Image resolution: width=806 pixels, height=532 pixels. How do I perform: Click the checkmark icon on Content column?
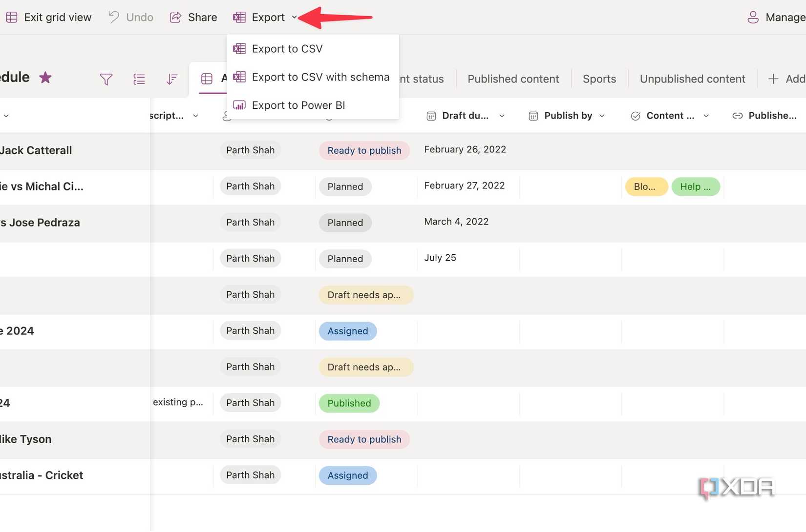636,116
